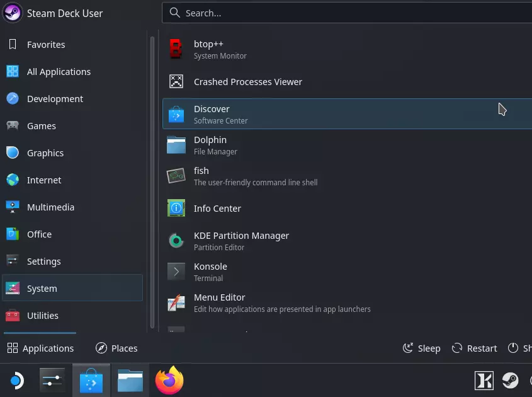Viewport: 532px width, 397px height.
Task: Launch KDE Partition Manager
Action: click(x=347, y=241)
